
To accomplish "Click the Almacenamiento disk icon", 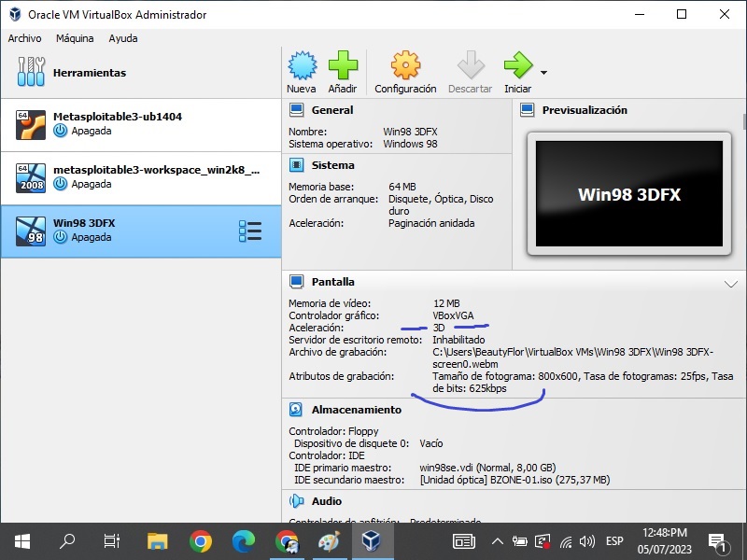I will (x=296, y=410).
